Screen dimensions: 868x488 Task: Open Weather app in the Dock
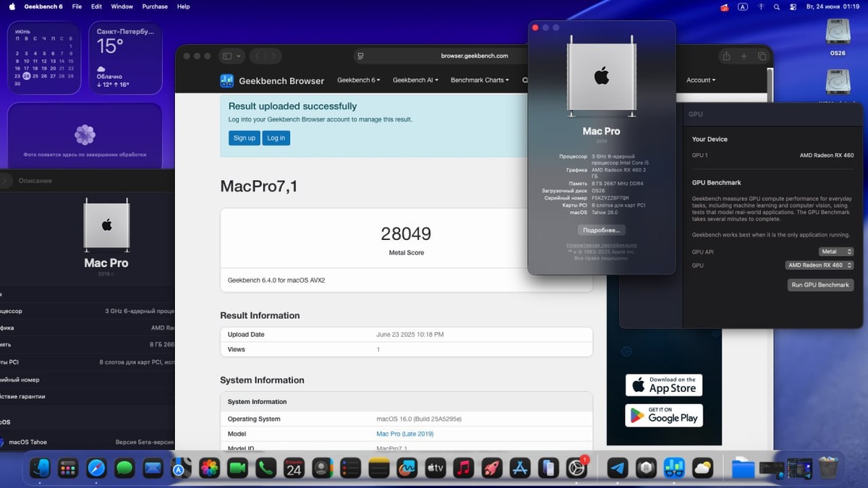click(x=702, y=468)
